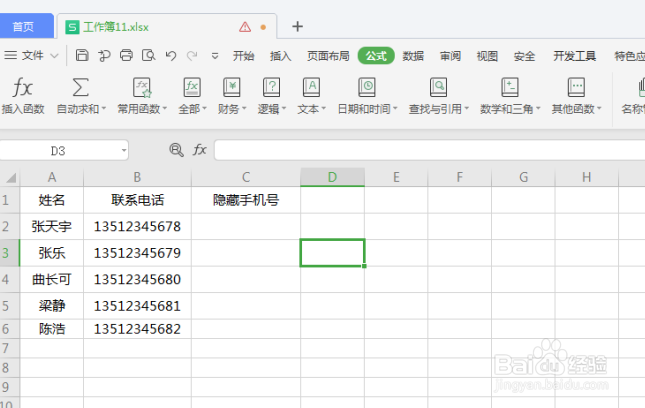Select the cell with name 张天宇
Image resolution: width=645 pixels, height=408 pixels.
point(52,227)
